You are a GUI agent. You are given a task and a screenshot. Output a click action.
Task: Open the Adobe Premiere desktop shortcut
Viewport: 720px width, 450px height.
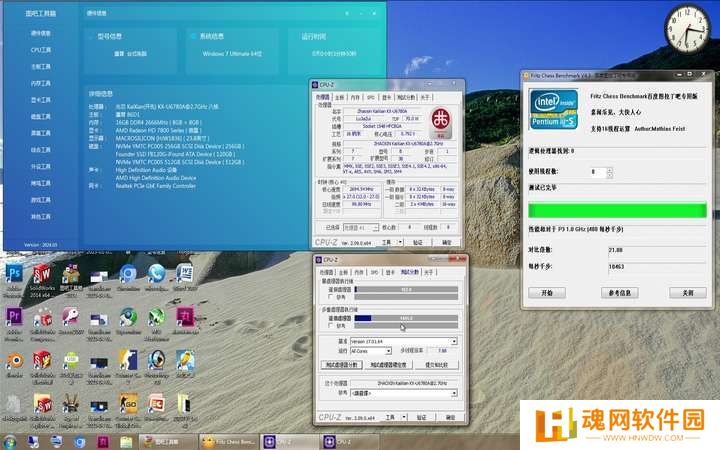[14, 317]
